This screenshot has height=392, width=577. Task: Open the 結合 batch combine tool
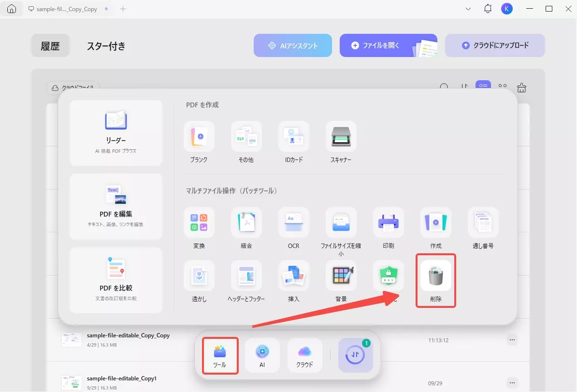click(246, 222)
